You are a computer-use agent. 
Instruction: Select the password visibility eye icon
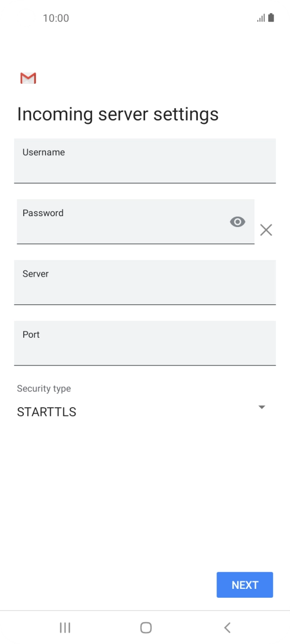(x=238, y=222)
